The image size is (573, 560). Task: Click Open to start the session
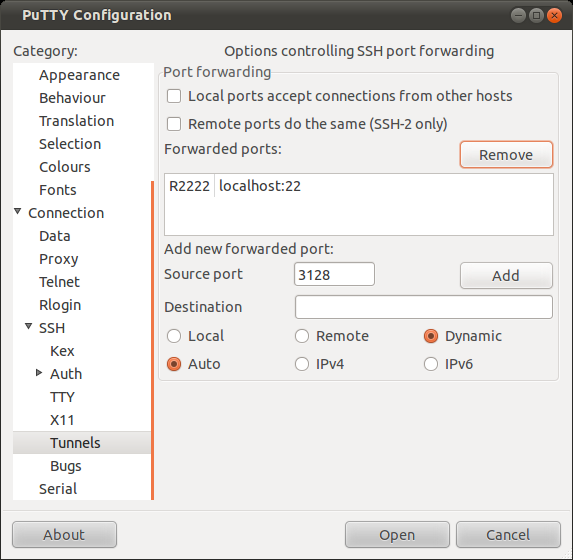click(x=397, y=535)
